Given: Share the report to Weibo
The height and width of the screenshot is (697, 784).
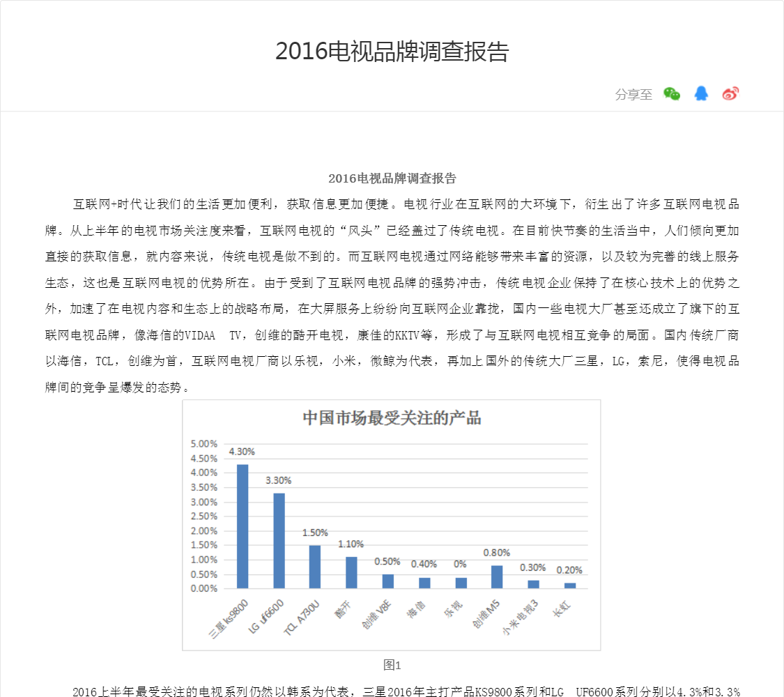Looking at the screenshot, I should tap(730, 93).
